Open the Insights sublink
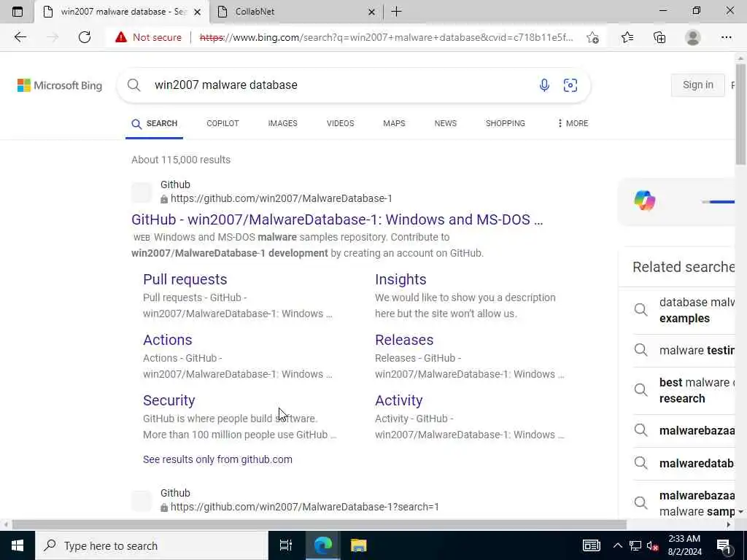The image size is (747, 560). pyautogui.click(x=400, y=279)
